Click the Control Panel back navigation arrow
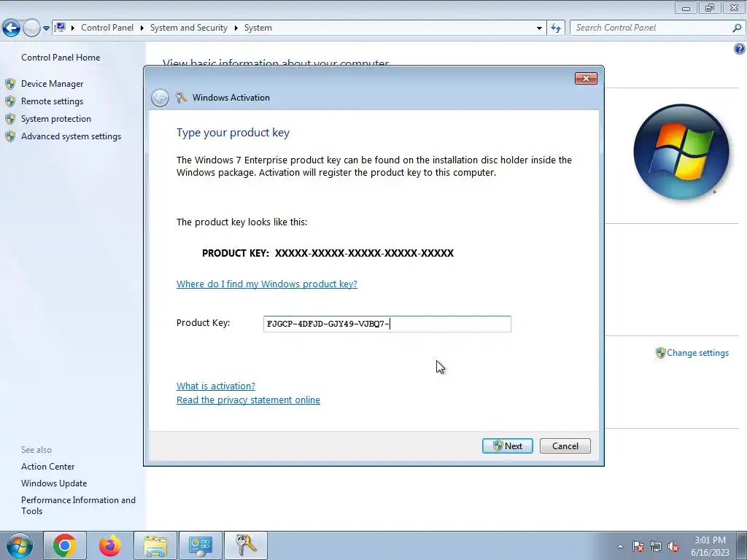The image size is (747, 560). point(11,28)
